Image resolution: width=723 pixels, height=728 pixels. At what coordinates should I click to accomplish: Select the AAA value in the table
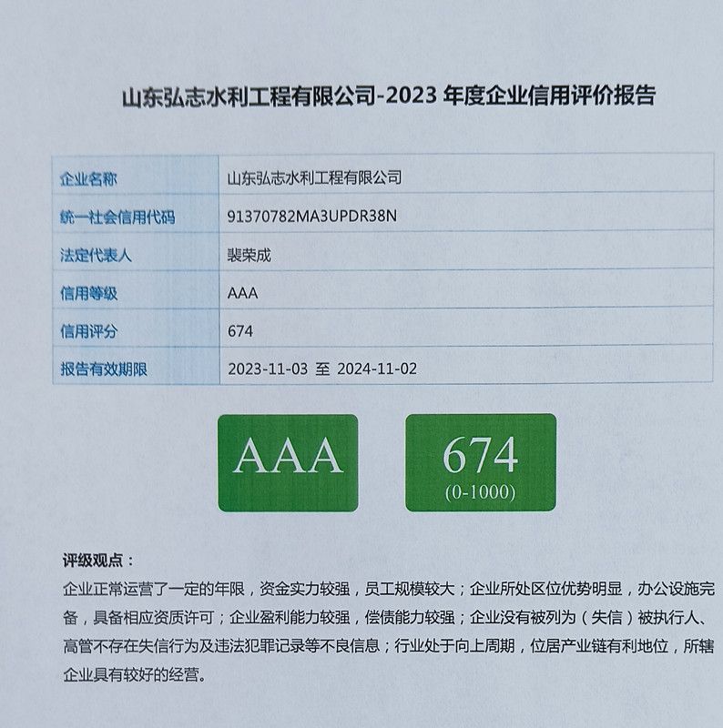(x=242, y=293)
